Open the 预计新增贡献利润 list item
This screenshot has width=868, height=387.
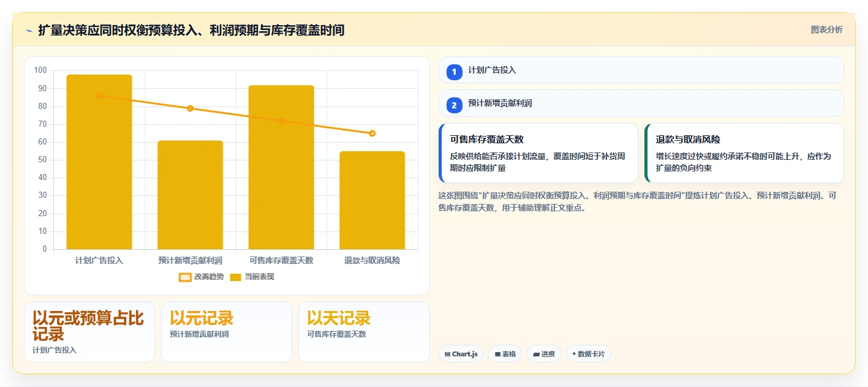[x=641, y=103]
